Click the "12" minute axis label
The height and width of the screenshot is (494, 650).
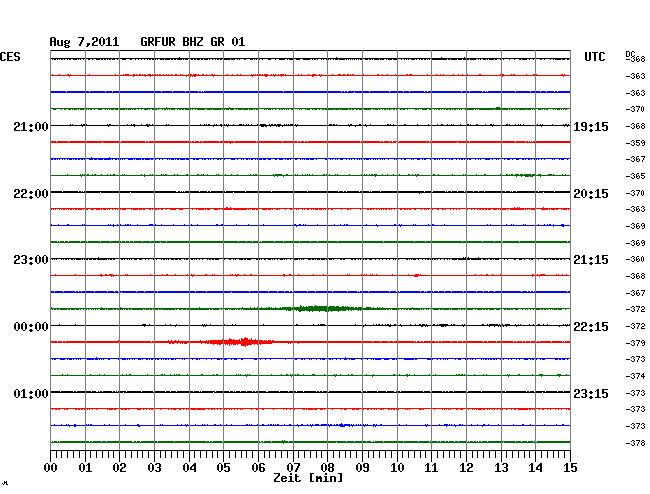pyautogui.click(x=466, y=468)
